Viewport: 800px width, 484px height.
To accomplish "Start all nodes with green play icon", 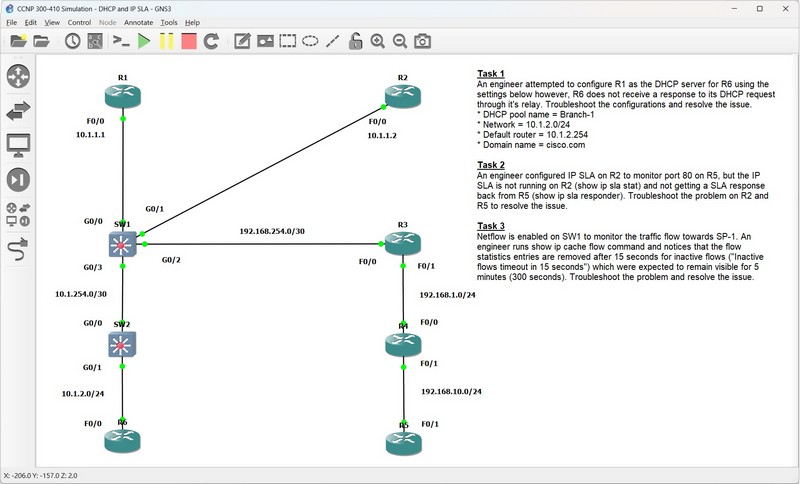I will tap(144, 41).
